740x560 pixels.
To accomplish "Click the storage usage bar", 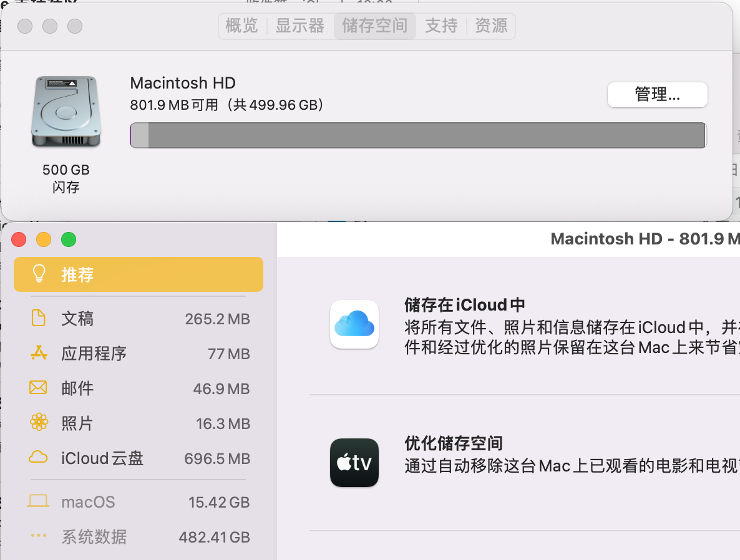I will 418,135.
